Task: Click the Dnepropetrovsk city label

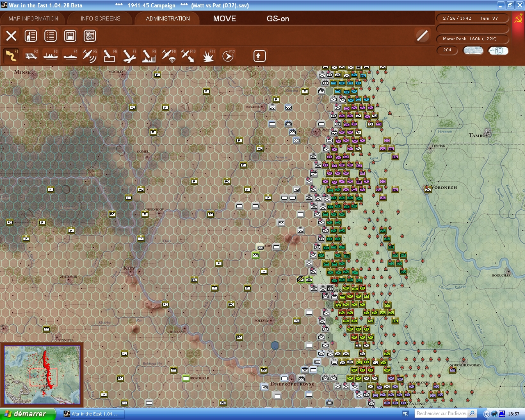Action: (292, 384)
